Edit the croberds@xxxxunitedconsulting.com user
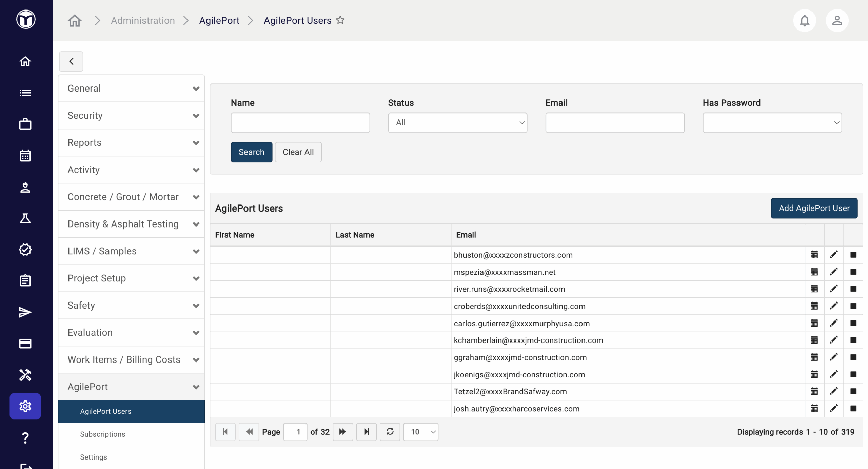Viewport: 868px width, 469px height. pos(834,306)
